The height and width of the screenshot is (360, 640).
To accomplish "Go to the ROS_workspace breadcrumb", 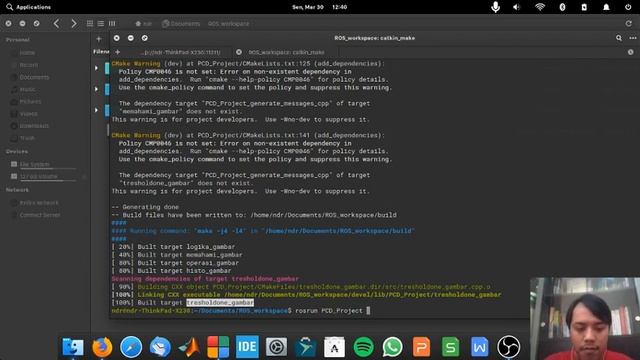I will [229, 24].
